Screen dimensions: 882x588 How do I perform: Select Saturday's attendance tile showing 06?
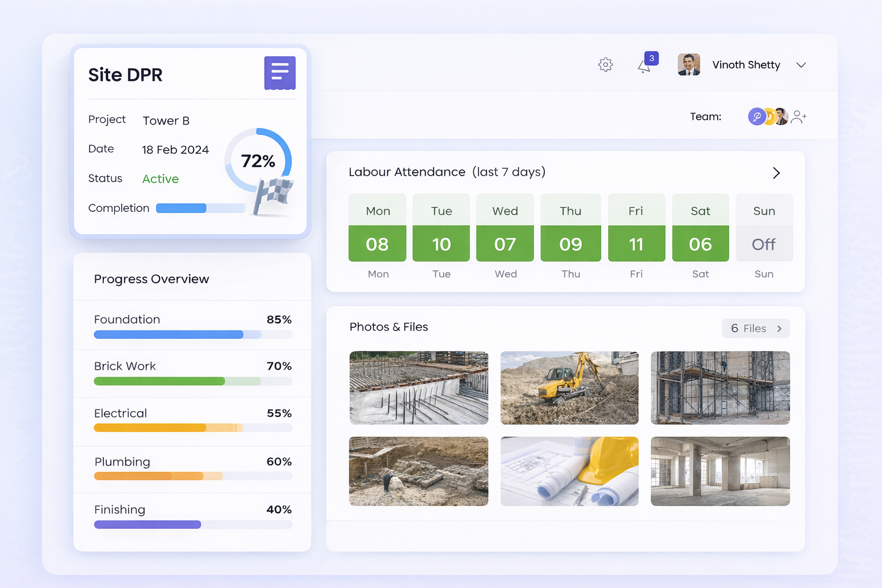701,227
